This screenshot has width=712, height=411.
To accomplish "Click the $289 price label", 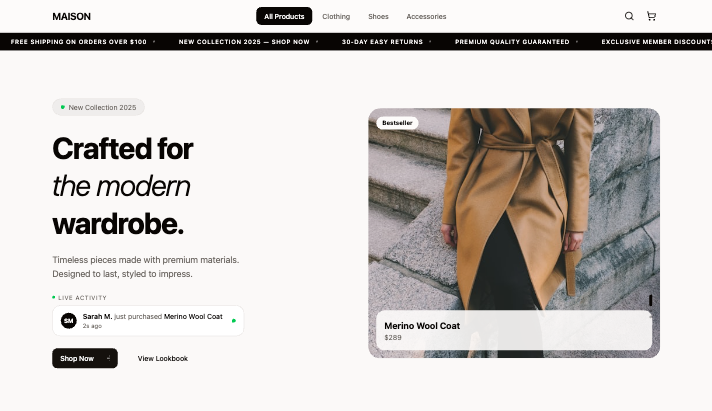I will point(393,337).
